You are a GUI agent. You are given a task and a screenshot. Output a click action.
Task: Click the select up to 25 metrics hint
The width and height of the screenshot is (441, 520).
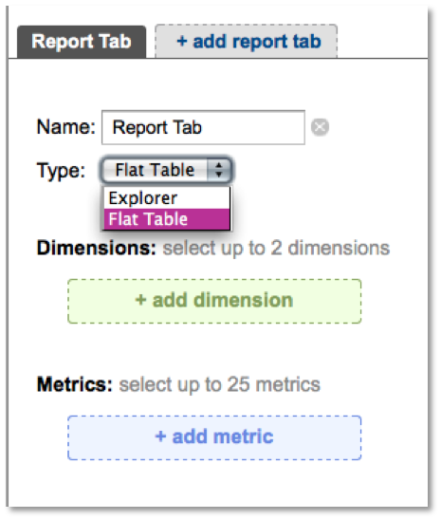click(220, 385)
